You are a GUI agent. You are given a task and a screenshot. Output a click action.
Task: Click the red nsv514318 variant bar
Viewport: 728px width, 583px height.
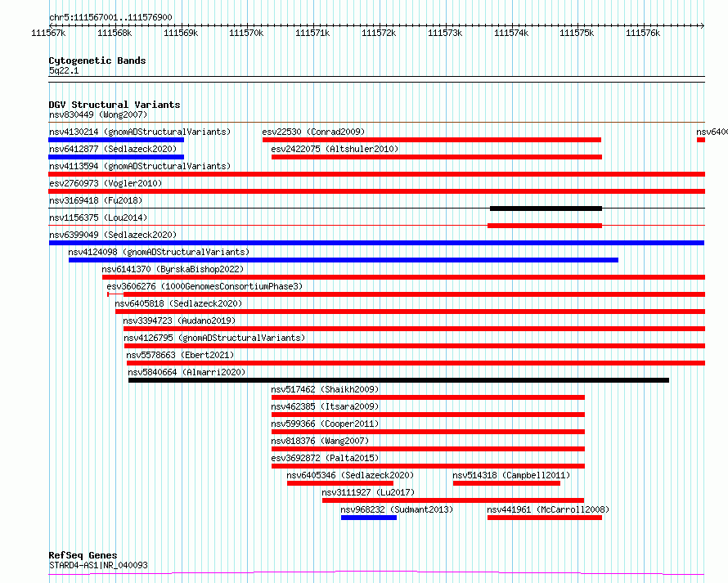pos(506,483)
